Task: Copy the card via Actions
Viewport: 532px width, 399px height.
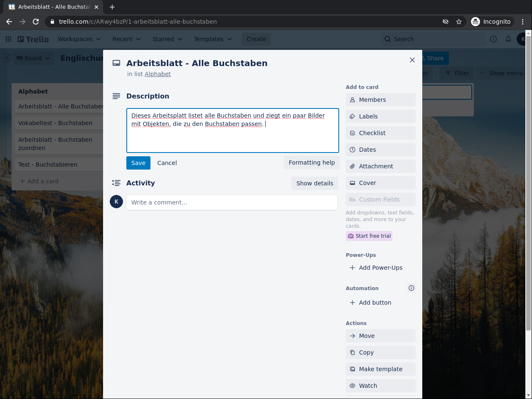Action: [x=381, y=352]
